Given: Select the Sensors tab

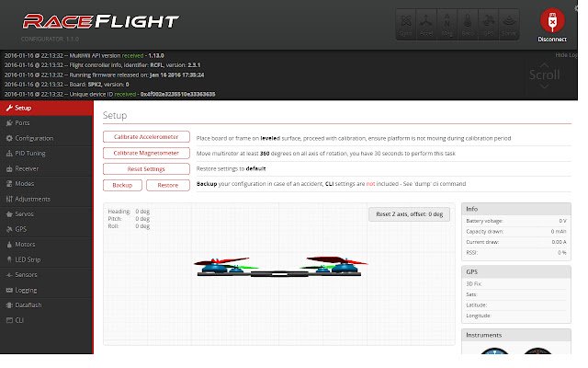Looking at the screenshot, I should coord(47,275).
